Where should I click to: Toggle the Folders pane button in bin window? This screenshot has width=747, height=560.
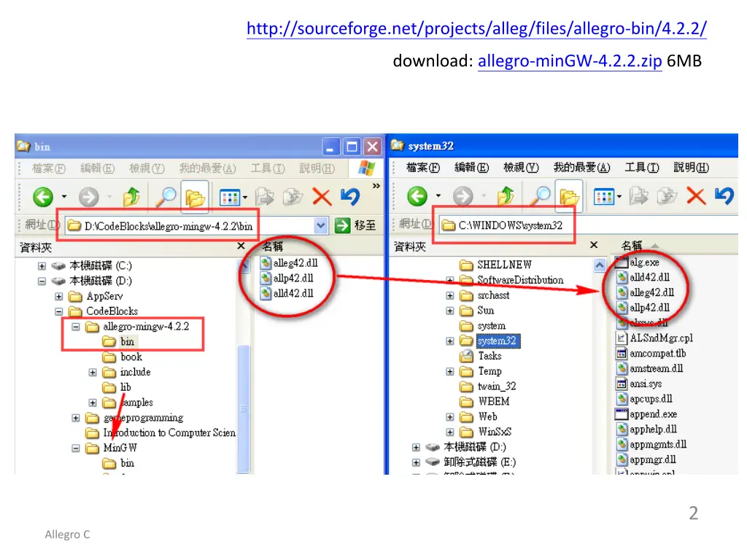pos(194,197)
